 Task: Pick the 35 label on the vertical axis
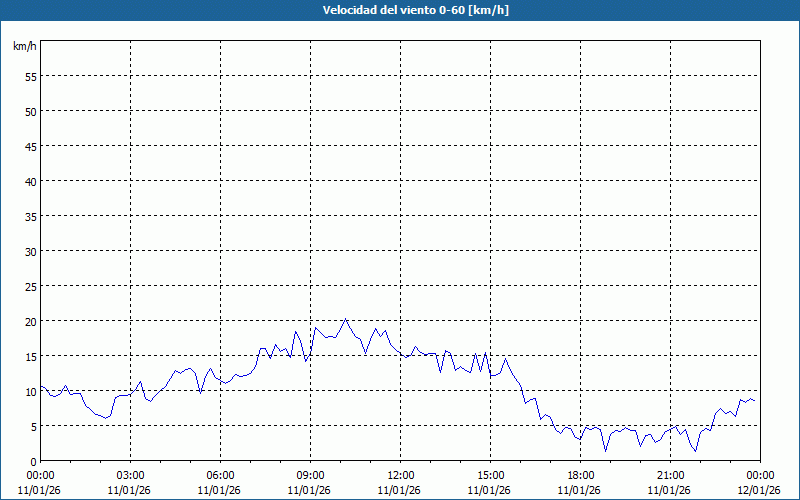click(30, 216)
